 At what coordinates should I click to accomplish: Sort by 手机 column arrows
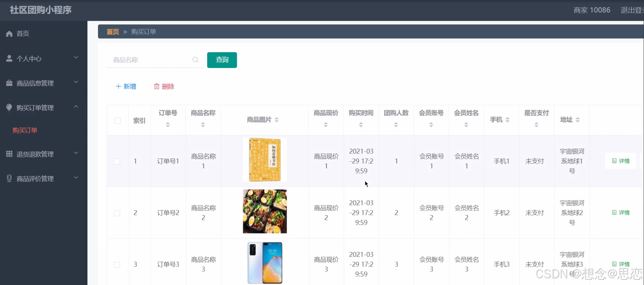point(507,120)
